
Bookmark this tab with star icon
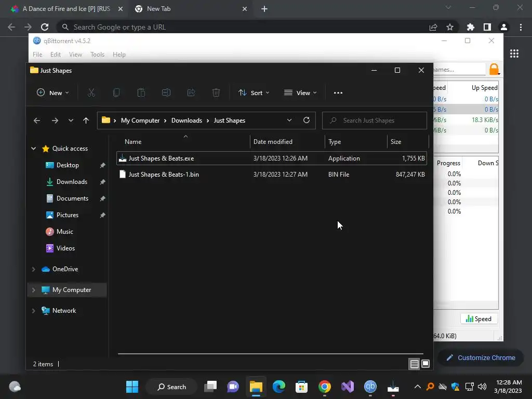(450, 27)
